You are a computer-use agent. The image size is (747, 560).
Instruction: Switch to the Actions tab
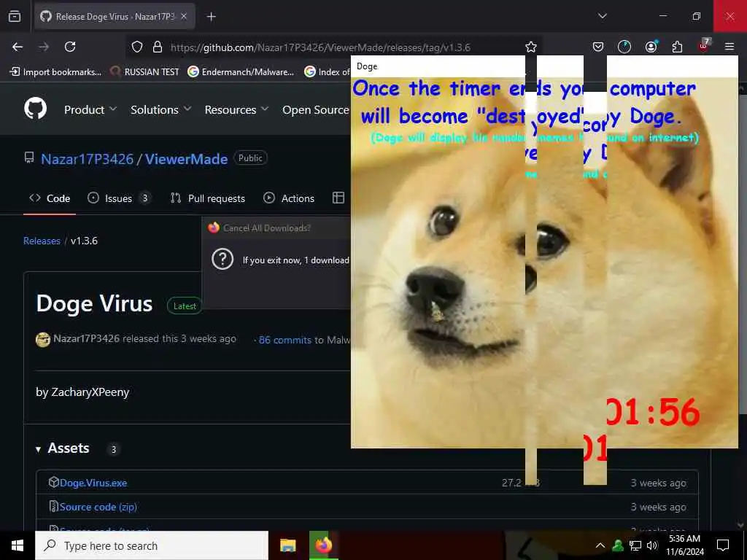tap(289, 198)
